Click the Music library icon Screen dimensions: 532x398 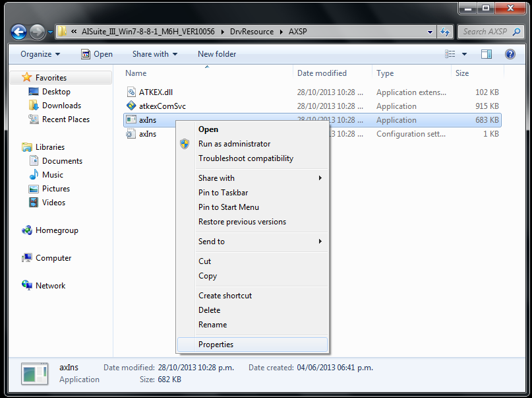pyautogui.click(x=34, y=175)
